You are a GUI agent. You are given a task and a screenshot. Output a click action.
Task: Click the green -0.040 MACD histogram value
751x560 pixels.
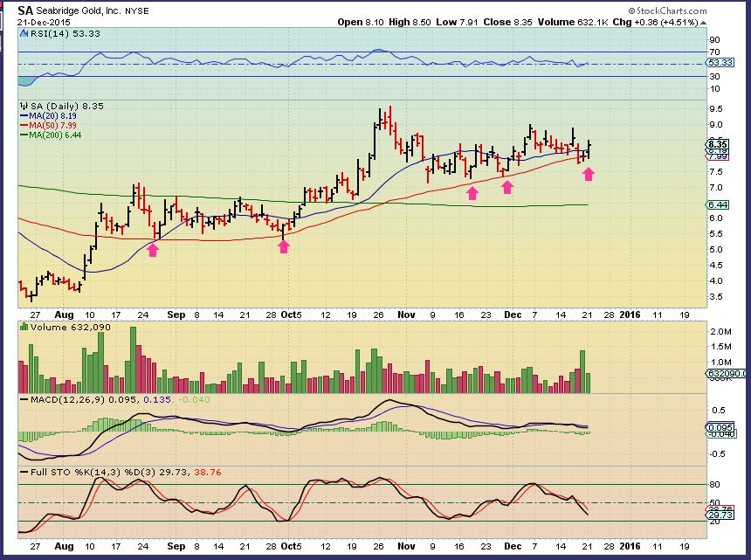[x=194, y=399]
